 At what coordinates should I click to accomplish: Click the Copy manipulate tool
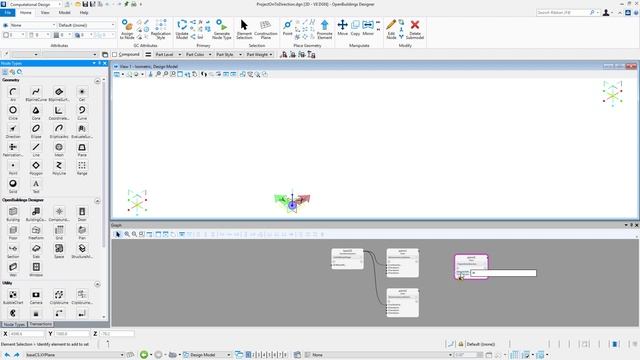(355, 27)
